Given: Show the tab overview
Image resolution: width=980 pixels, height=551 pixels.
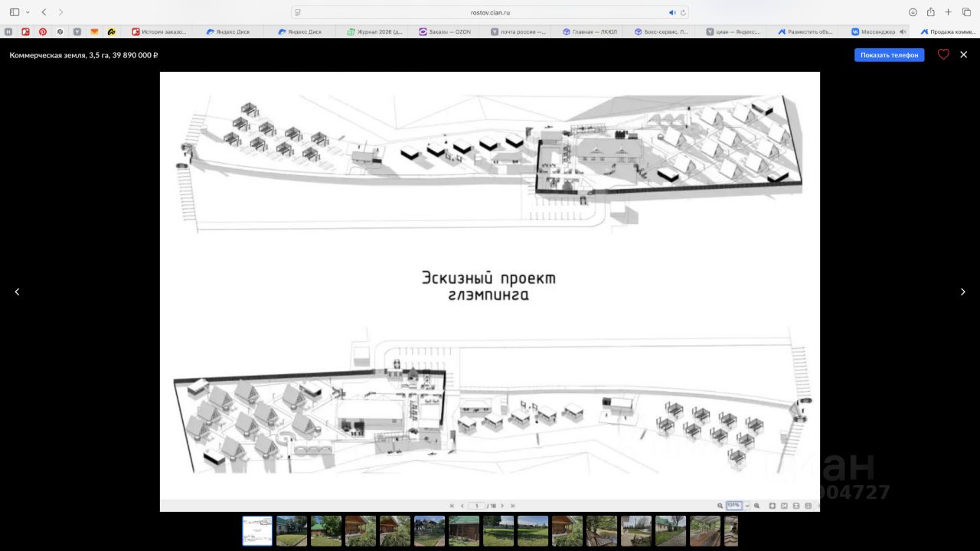Looking at the screenshot, I should (966, 12).
